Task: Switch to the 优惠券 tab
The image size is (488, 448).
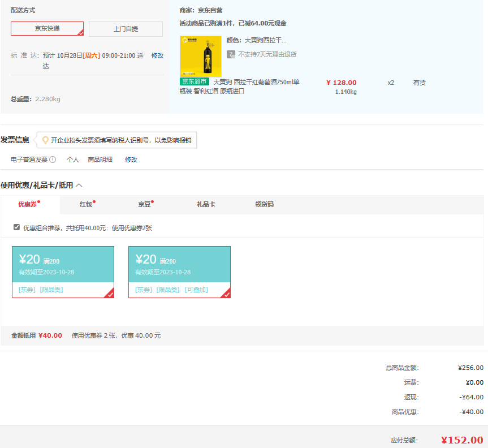Action: tap(30, 205)
